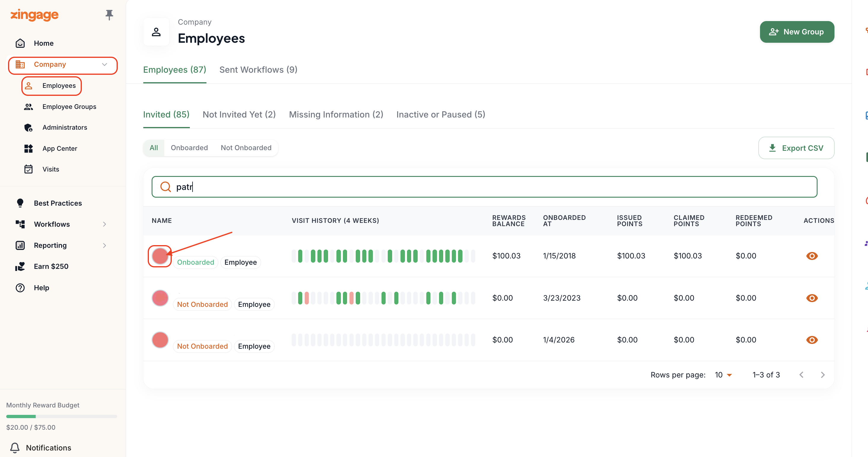Viewport: 868px width, 457px height.
Task: Go to the next results page
Action: 823,375
